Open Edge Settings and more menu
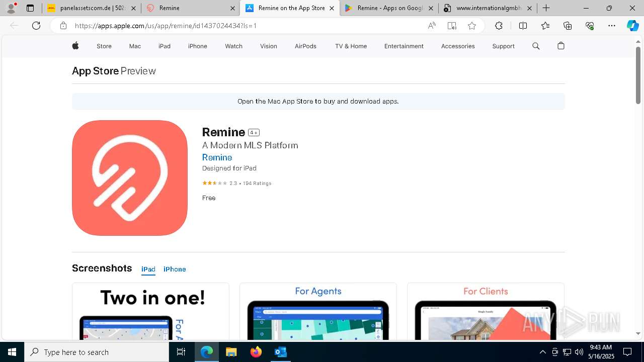 click(x=612, y=26)
